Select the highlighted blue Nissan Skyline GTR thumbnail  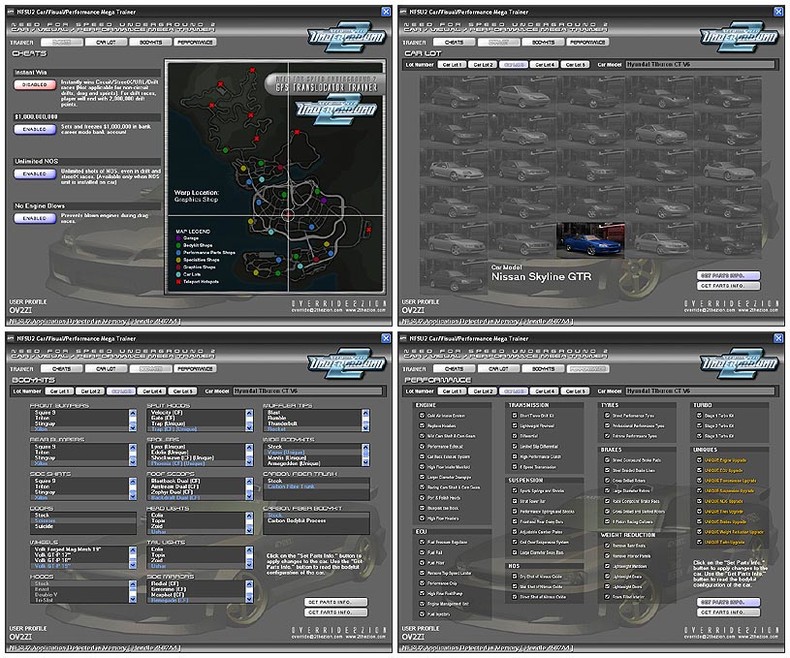tap(590, 240)
